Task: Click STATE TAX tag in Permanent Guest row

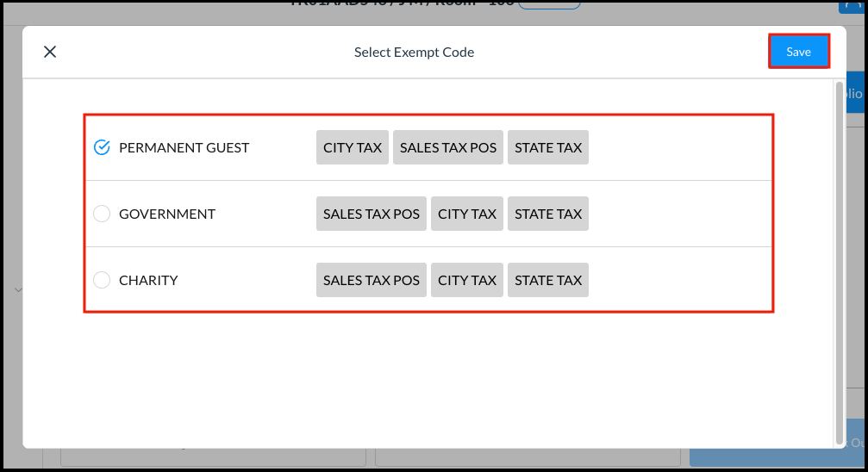Action: 548,147
